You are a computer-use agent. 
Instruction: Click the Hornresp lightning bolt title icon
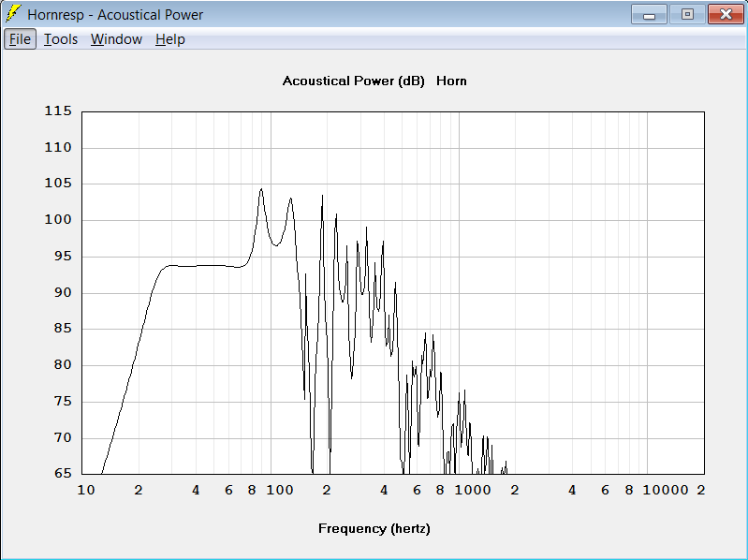tap(12, 14)
